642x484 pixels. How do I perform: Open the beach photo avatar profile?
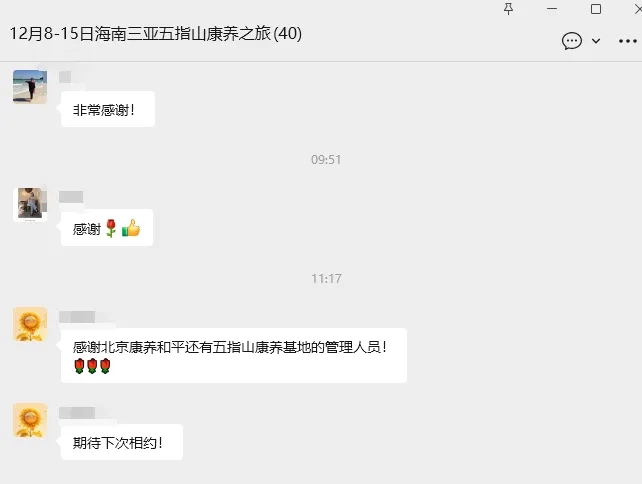pos(30,86)
